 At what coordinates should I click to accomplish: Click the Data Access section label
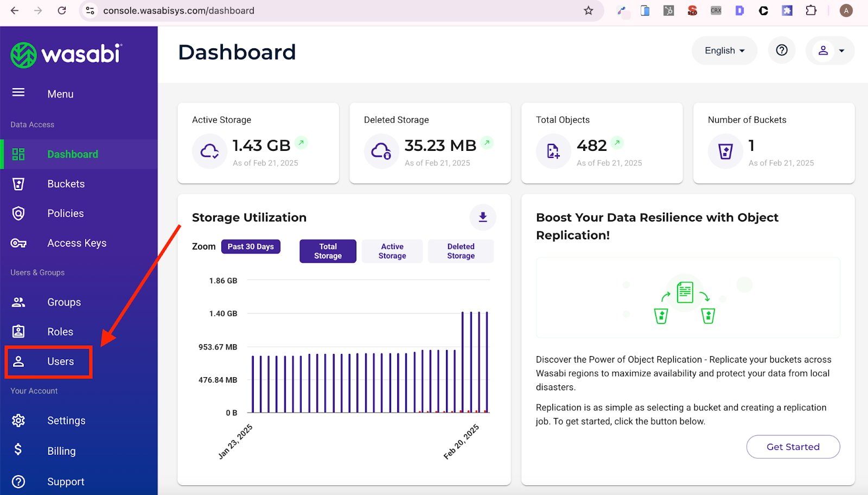[33, 125]
